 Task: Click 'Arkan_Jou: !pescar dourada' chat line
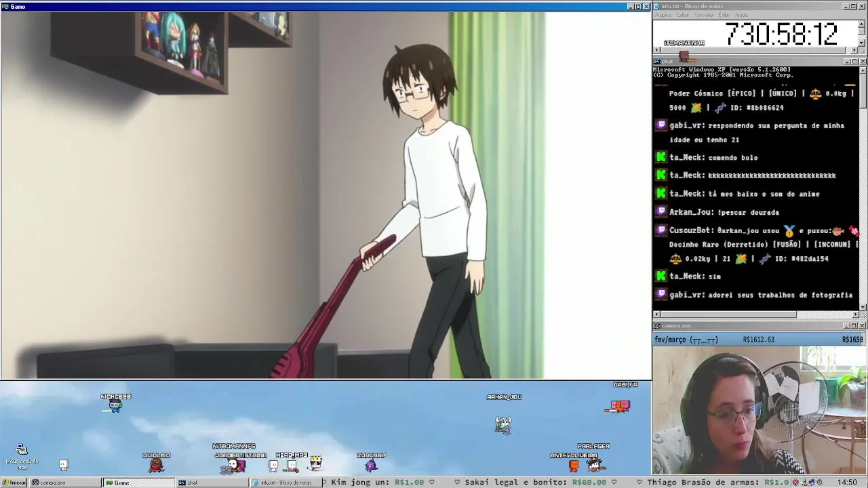(724, 212)
